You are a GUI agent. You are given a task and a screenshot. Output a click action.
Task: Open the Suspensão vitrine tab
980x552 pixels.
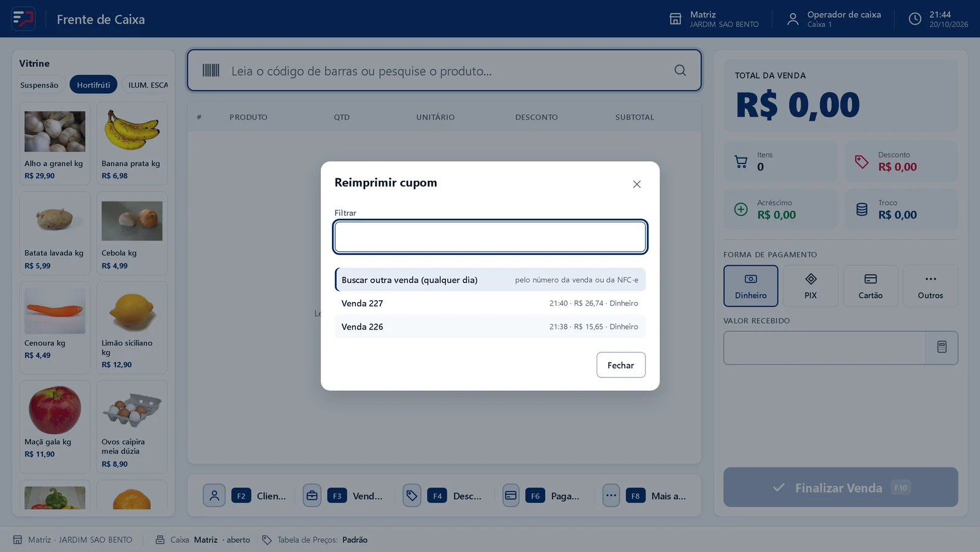pos(39,85)
